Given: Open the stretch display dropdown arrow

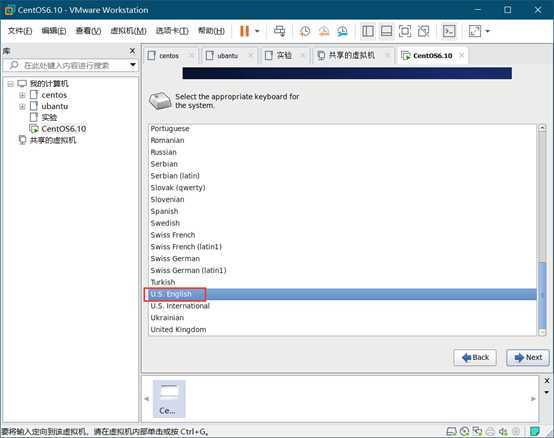Looking at the screenshot, I should pyautogui.click(x=488, y=31).
